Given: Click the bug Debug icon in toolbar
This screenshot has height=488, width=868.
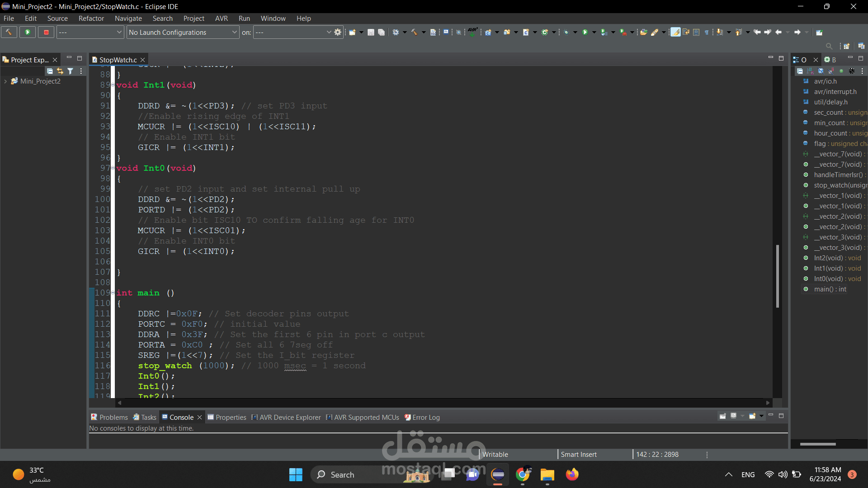Looking at the screenshot, I should [x=566, y=32].
